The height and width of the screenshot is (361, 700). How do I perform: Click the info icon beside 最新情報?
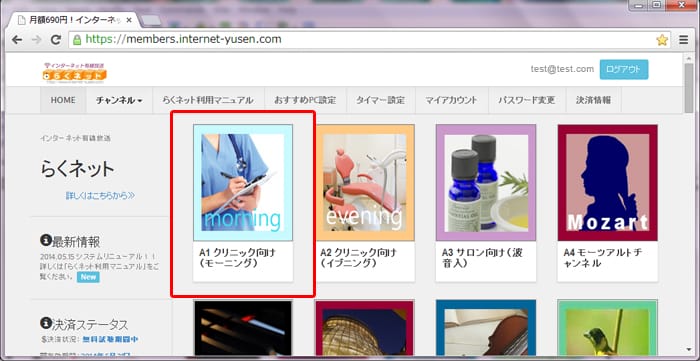click(x=45, y=240)
